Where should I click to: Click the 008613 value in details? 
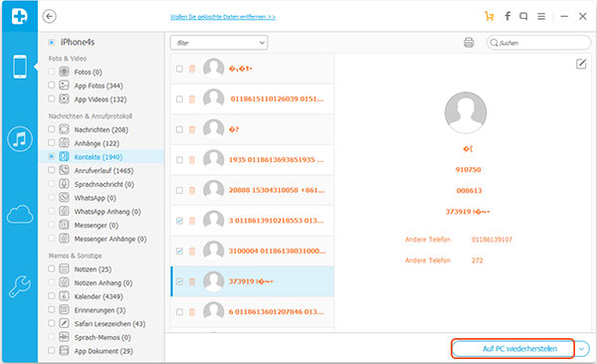469,191
